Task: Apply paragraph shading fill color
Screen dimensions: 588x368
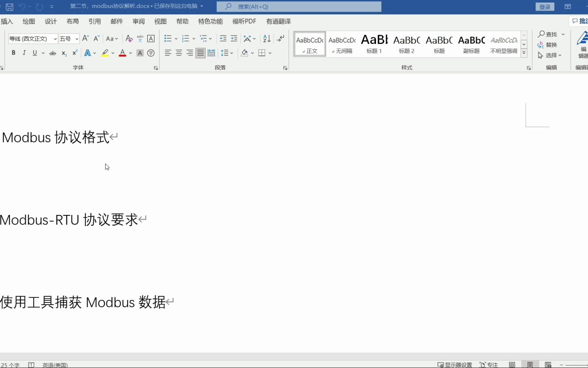Action: pyautogui.click(x=244, y=53)
